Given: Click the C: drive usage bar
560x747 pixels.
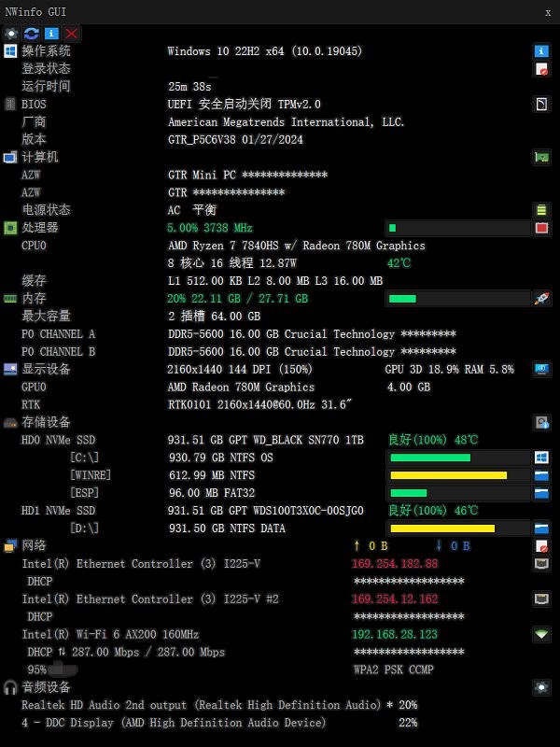Looking at the screenshot, I should [x=457, y=458].
